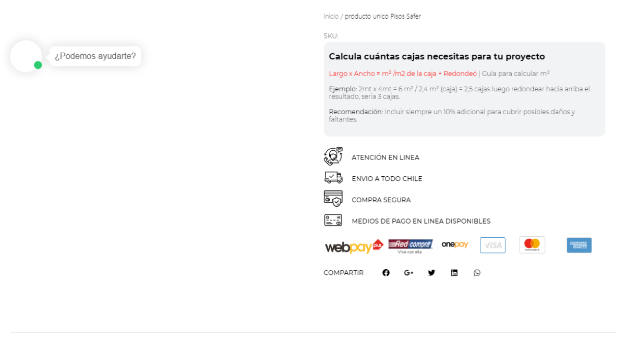Open the Inicio breadcrumb link

pos(331,16)
